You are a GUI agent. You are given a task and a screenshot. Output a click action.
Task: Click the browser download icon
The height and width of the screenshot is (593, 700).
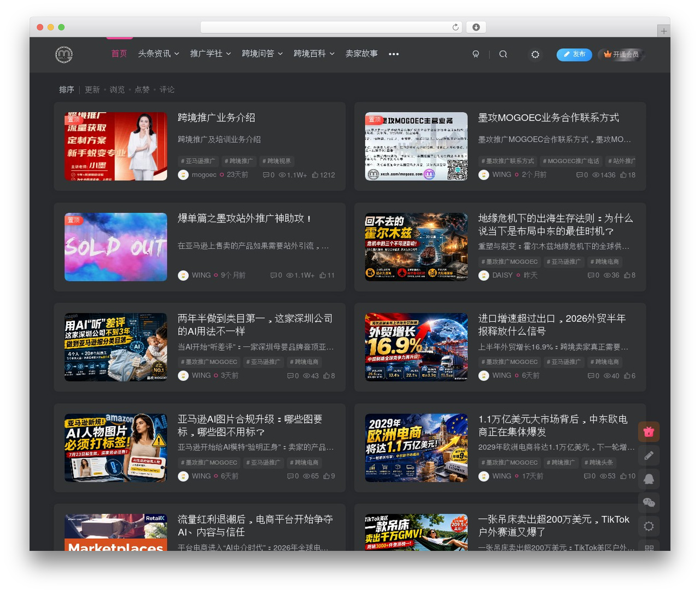point(476,27)
